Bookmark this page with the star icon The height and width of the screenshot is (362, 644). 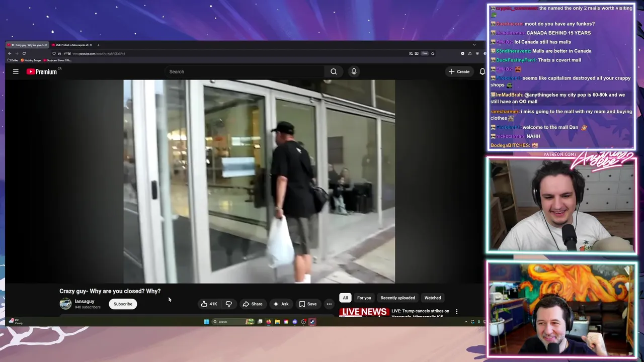pos(432,53)
